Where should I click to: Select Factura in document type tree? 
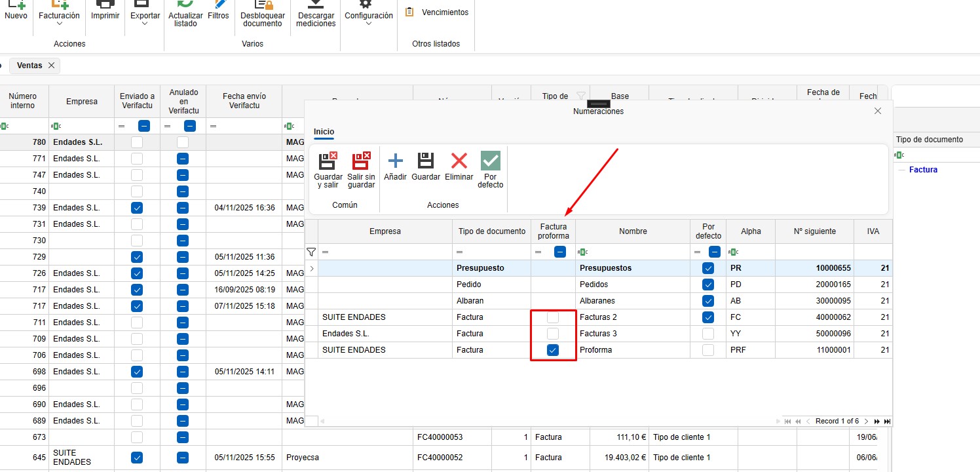(x=923, y=170)
